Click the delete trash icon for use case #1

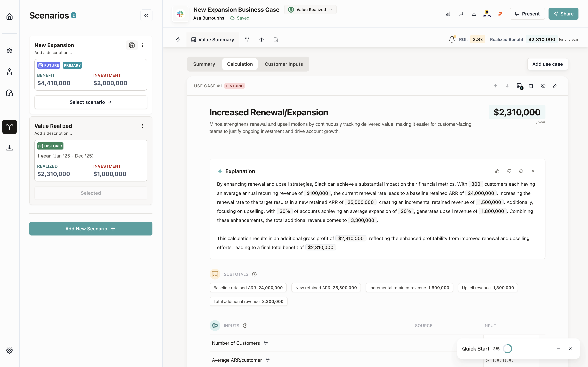pos(531,86)
